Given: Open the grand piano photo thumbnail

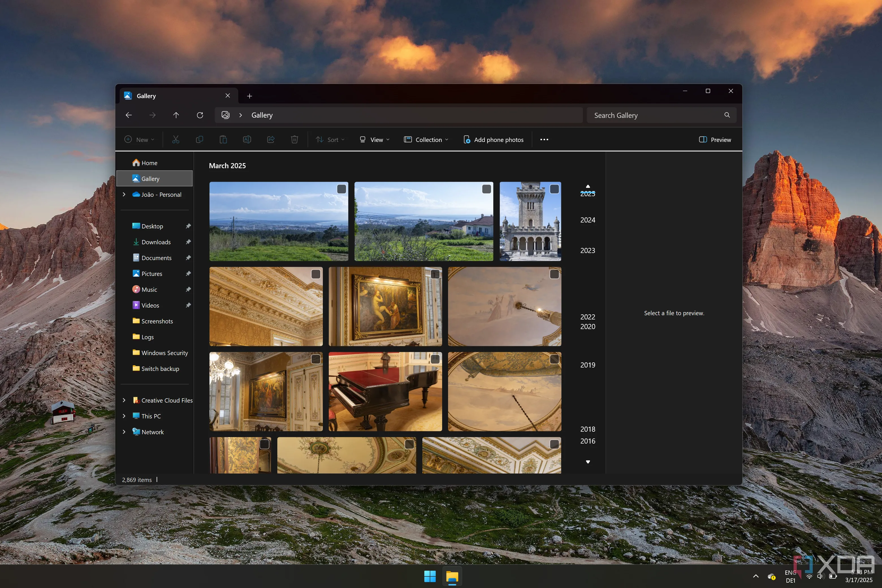Looking at the screenshot, I should pos(385,392).
